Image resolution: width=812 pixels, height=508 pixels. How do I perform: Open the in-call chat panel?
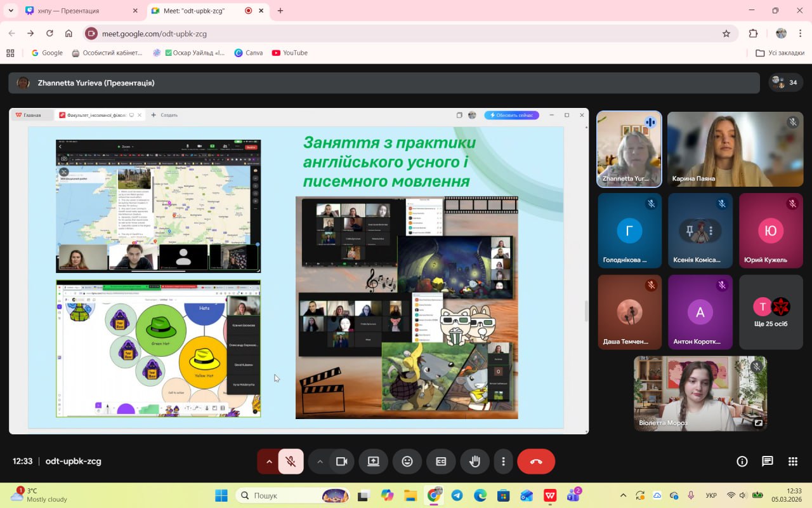coord(768,462)
